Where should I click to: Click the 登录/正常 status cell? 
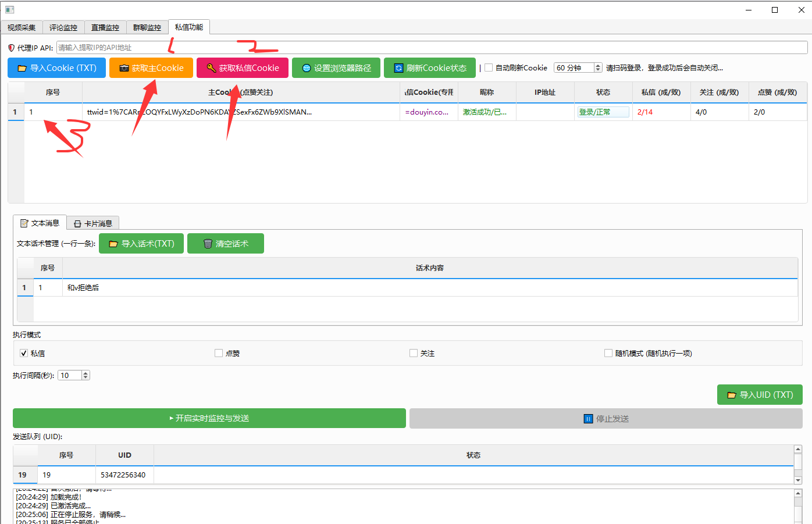pos(603,112)
